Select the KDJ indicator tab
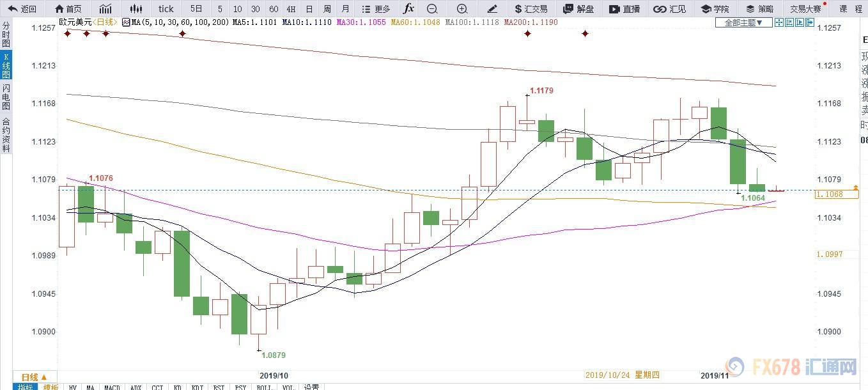Screen dimensions: 868x390 [198, 387]
